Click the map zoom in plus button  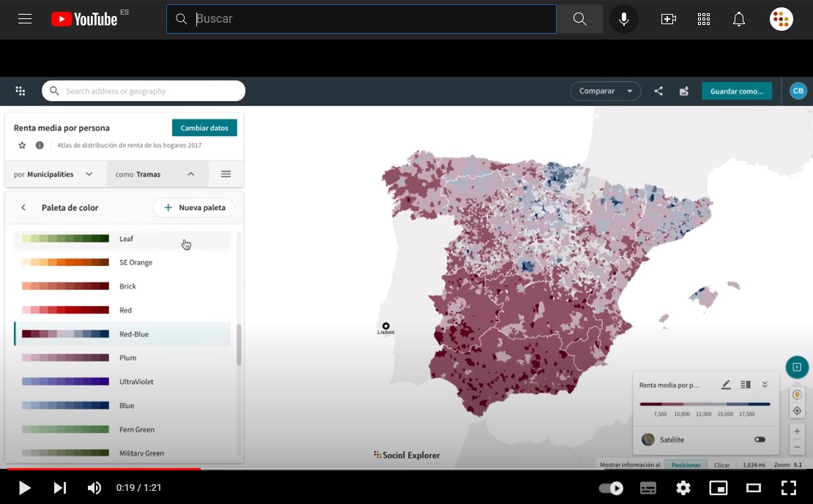[x=797, y=431]
